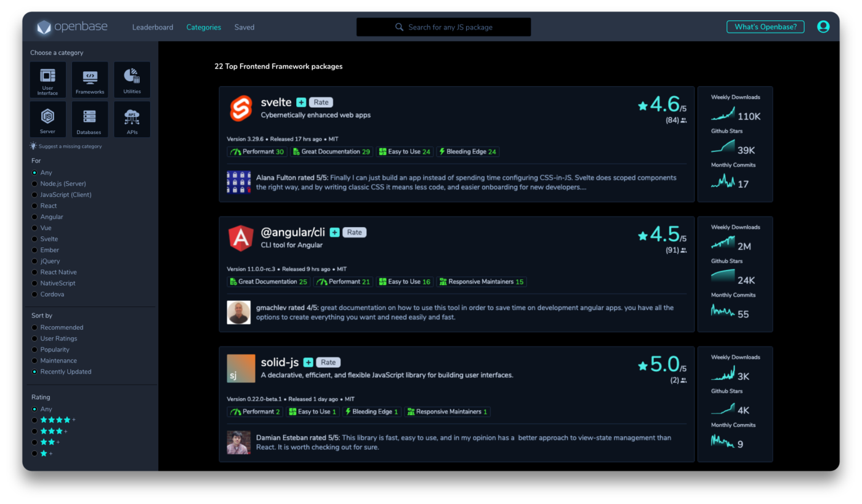Filter rating by two stars and up
Image resolution: width=862 pixels, height=504 pixels.
tap(46, 442)
